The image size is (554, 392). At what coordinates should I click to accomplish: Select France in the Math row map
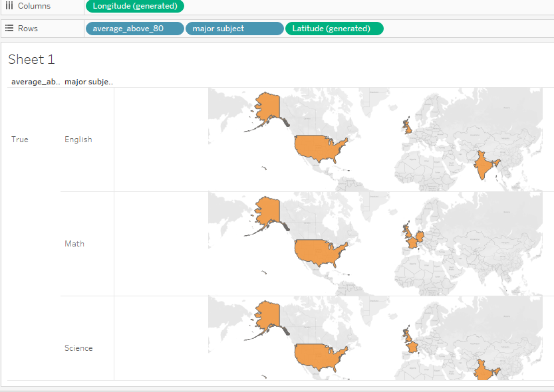click(x=412, y=242)
